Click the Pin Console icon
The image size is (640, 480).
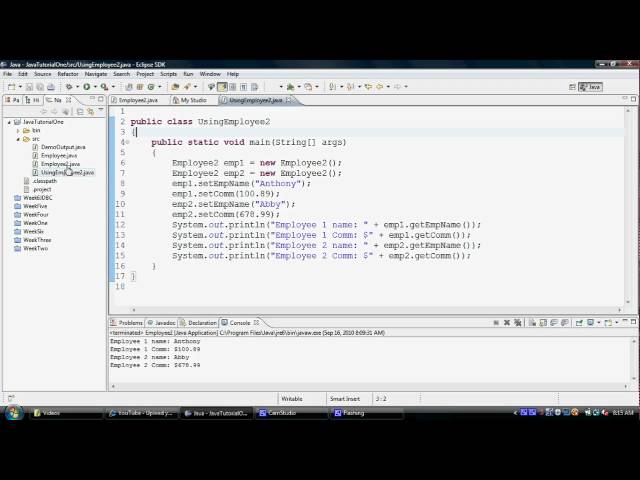coord(579,322)
